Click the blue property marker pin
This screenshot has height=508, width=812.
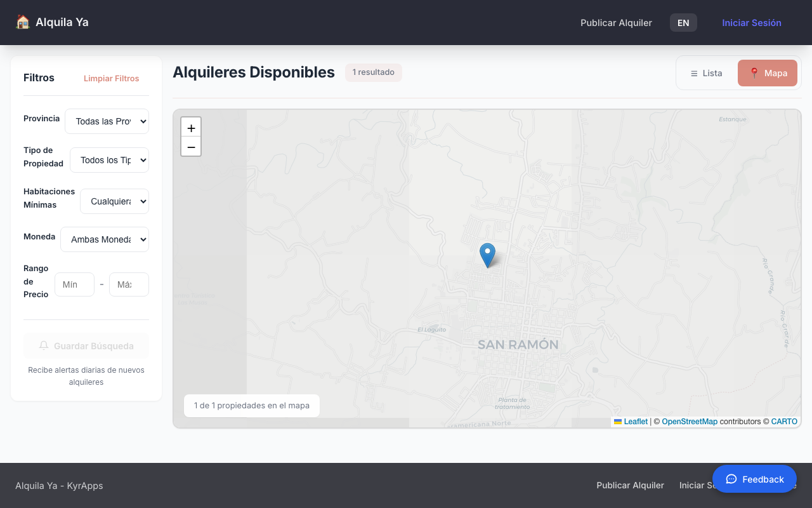click(x=487, y=254)
